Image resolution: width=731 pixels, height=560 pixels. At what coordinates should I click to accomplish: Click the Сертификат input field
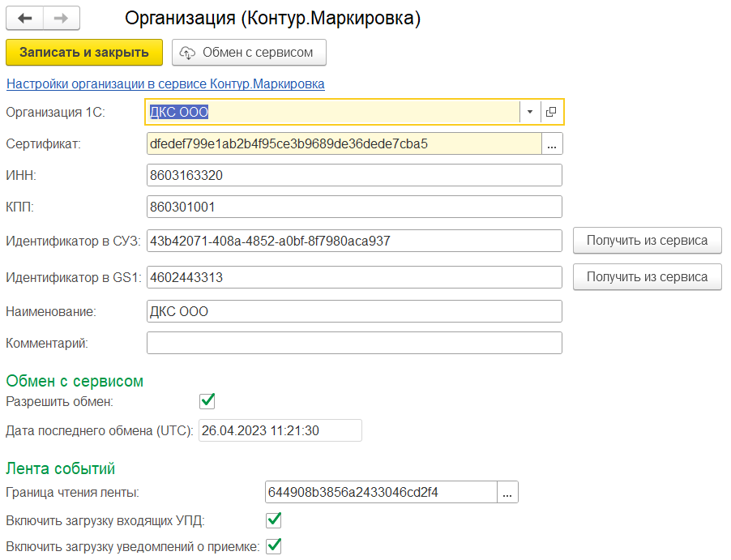(344, 143)
